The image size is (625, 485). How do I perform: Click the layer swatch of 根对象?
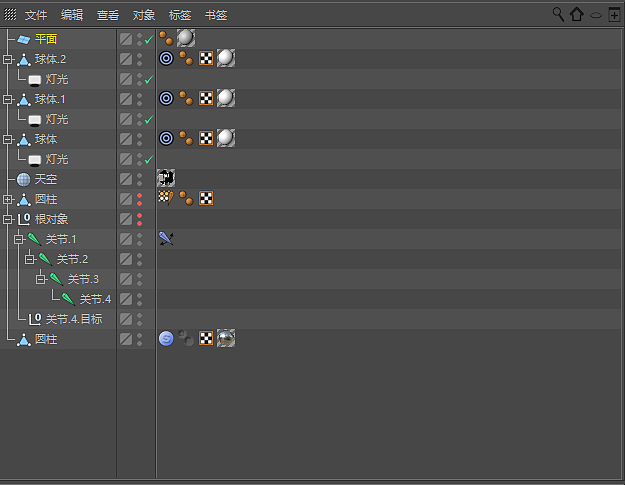126,219
